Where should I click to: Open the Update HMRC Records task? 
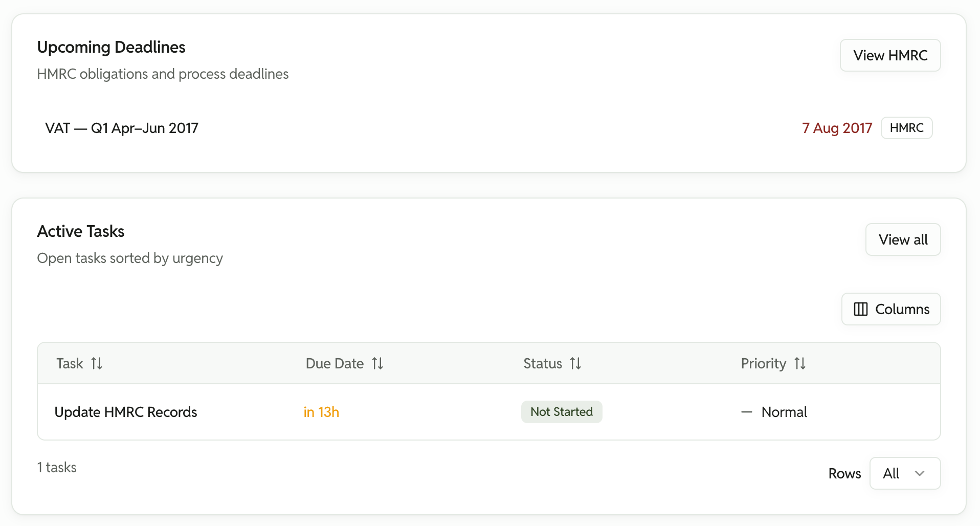tap(126, 412)
